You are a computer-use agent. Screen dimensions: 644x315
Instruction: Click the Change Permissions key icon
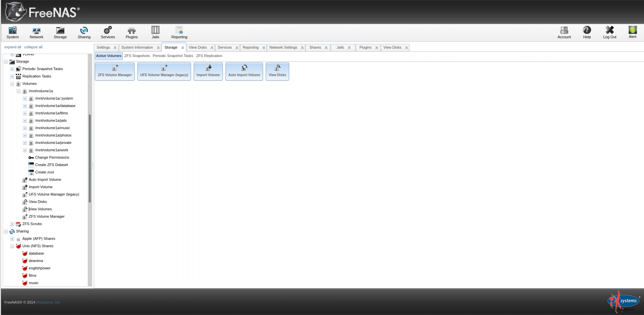pyautogui.click(x=31, y=158)
